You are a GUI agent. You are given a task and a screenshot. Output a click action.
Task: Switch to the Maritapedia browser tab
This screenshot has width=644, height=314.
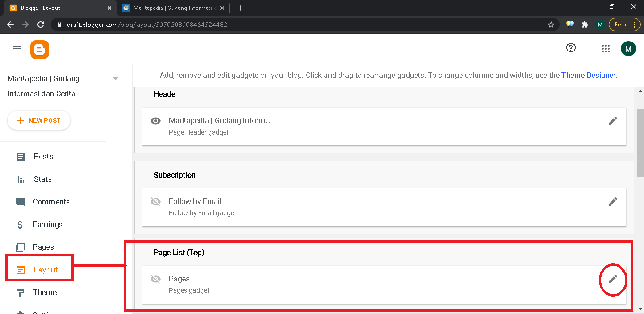172,8
